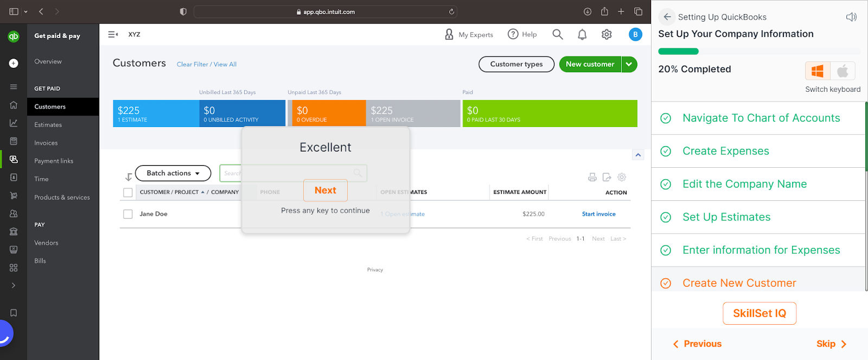Click the sort arrow icon beside Batch actions
Image resolution: width=868 pixels, height=360 pixels.
129,177
